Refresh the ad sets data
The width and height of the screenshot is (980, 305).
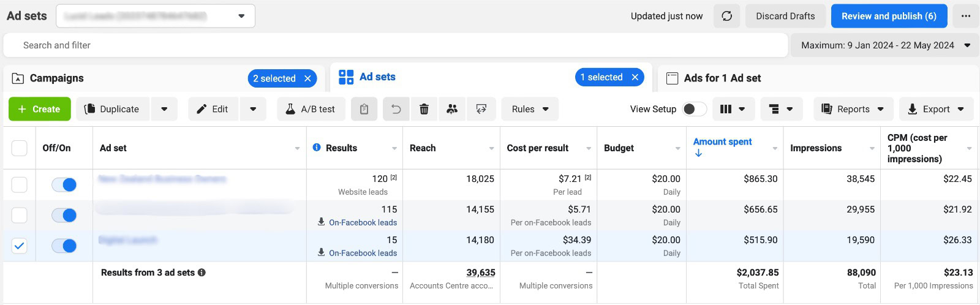pyautogui.click(x=727, y=16)
